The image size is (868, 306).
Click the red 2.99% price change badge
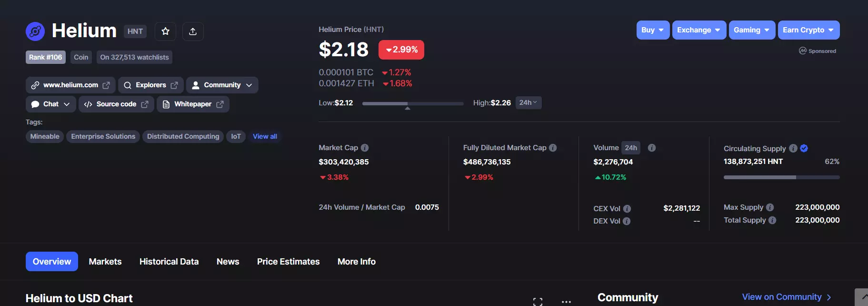pyautogui.click(x=401, y=50)
